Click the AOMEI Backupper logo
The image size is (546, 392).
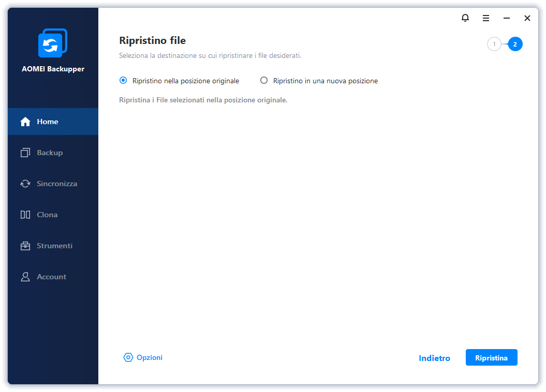pyautogui.click(x=53, y=43)
